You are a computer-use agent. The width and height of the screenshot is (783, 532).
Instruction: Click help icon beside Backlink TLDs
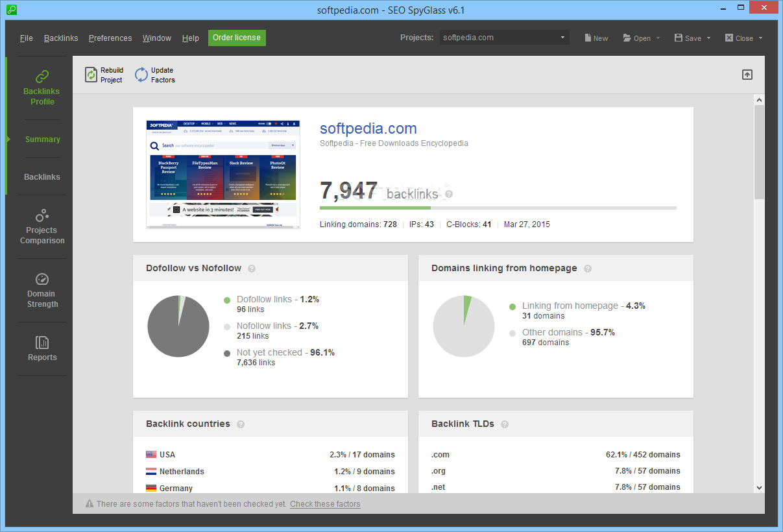pyautogui.click(x=505, y=424)
